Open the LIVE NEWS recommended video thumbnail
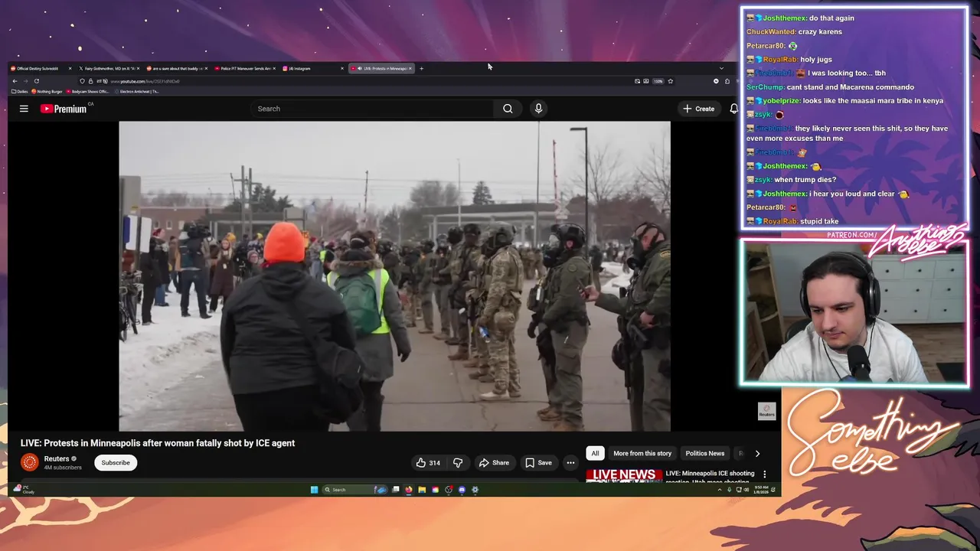This screenshot has width=980, height=551. 624,475
